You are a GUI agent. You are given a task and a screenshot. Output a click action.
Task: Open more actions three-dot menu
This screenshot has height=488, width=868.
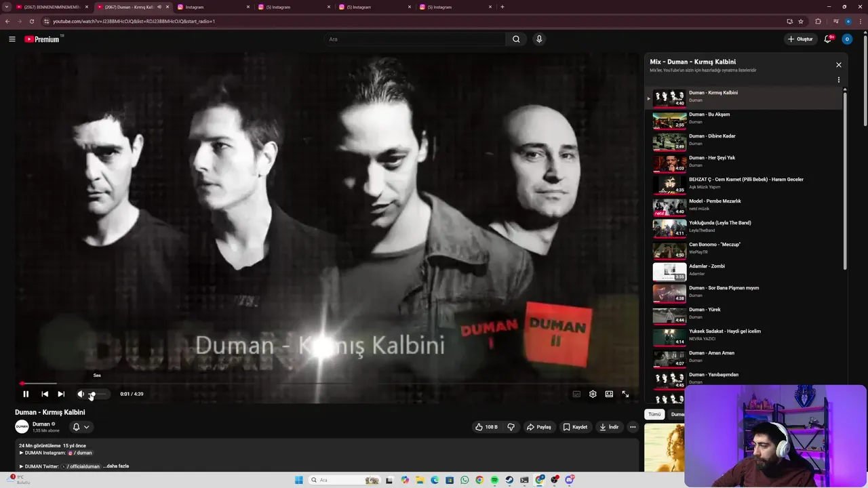tap(633, 427)
